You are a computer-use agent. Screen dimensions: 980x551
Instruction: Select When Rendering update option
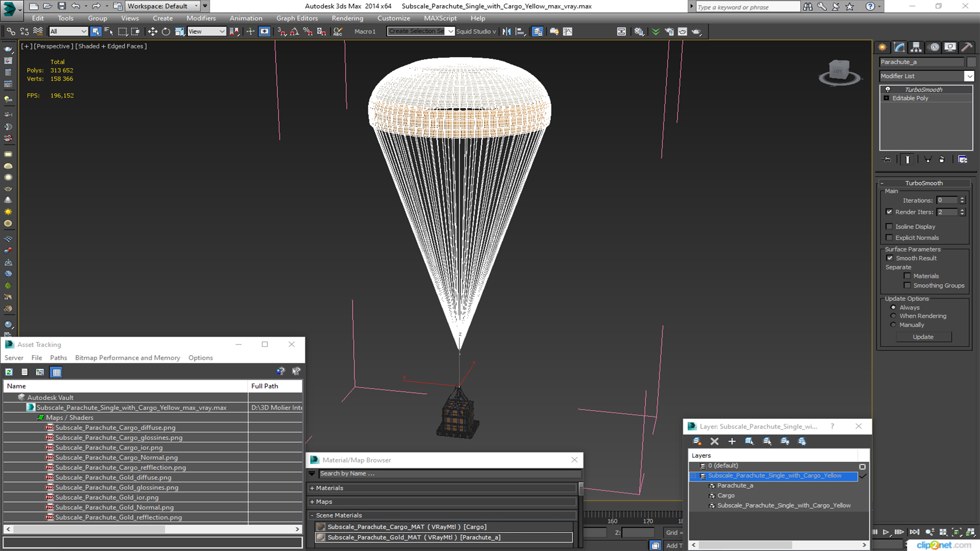tap(893, 316)
